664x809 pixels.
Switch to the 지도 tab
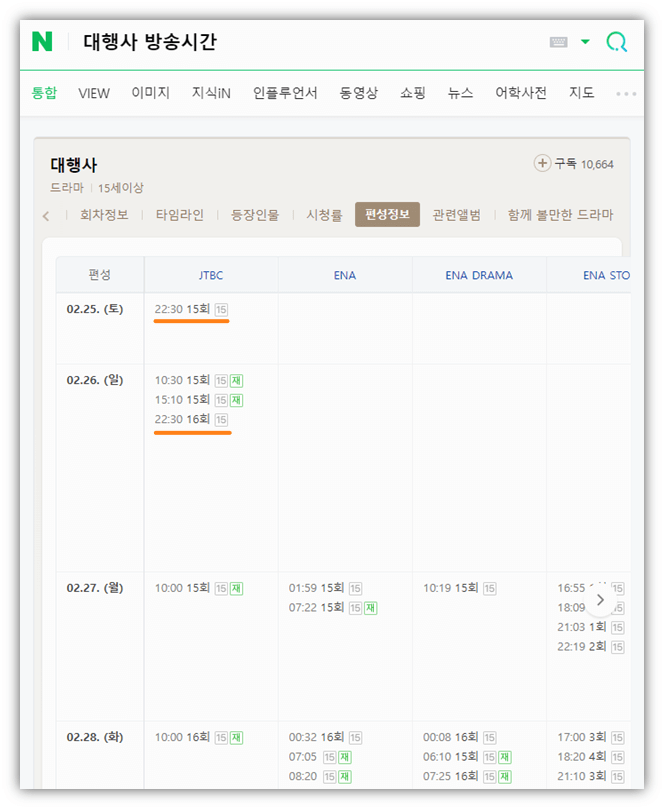point(581,93)
